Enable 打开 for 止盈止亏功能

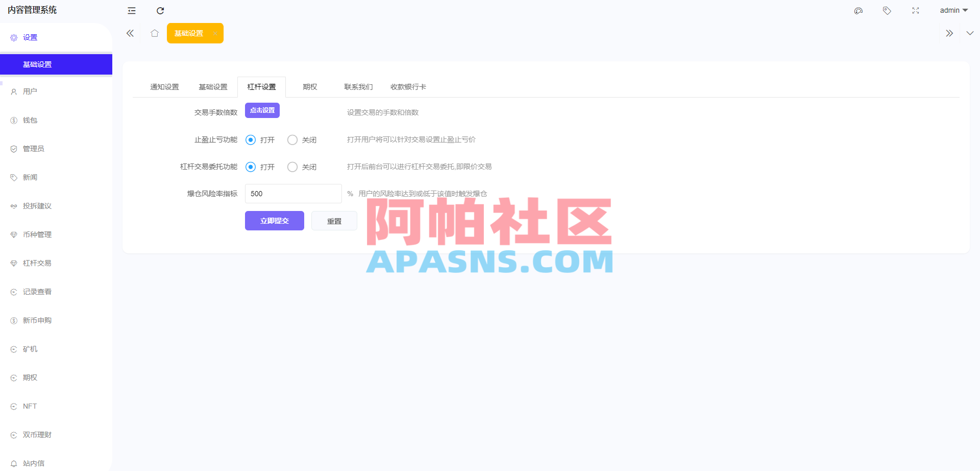coord(250,139)
